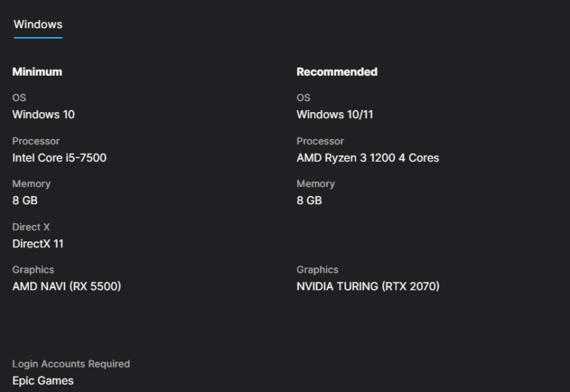Click the DirectX 11 value

38,244
